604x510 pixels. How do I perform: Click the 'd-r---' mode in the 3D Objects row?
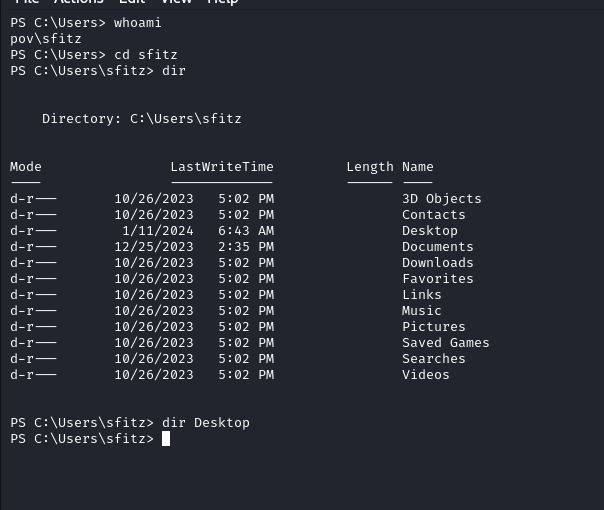coord(34,199)
